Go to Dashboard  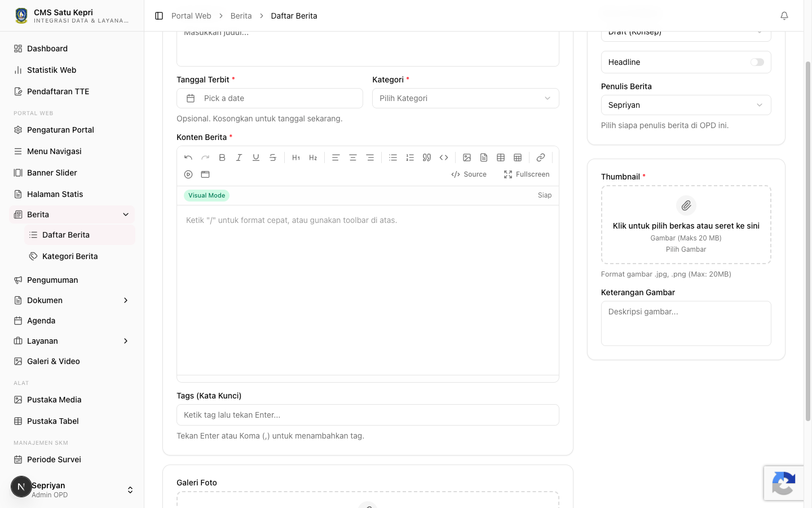tap(72, 49)
